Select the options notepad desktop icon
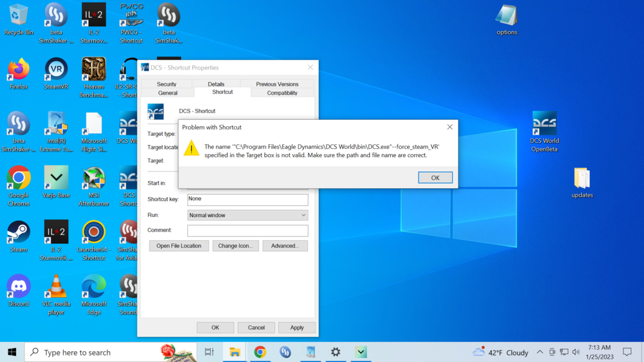 point(506,20)
